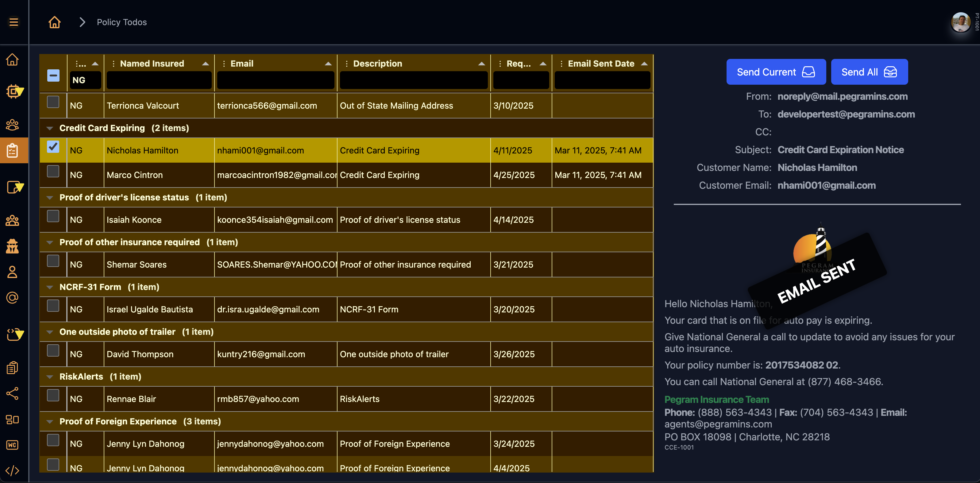Open the customers group icon in sidebar
Screen dimensions: 980x483
coord(13,125)
